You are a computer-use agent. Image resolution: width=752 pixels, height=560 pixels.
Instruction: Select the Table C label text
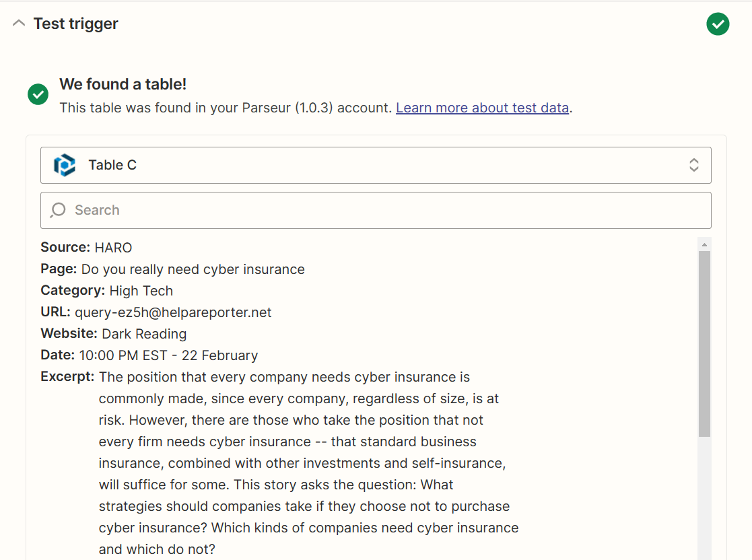(x=112, y=165)
